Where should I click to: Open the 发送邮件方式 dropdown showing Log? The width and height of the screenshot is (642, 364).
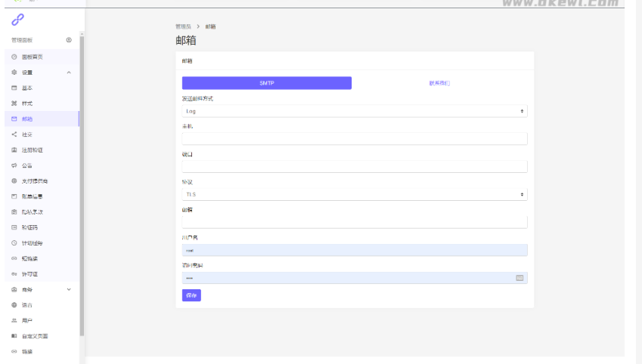pyautogui.click(x=354, y=111)
